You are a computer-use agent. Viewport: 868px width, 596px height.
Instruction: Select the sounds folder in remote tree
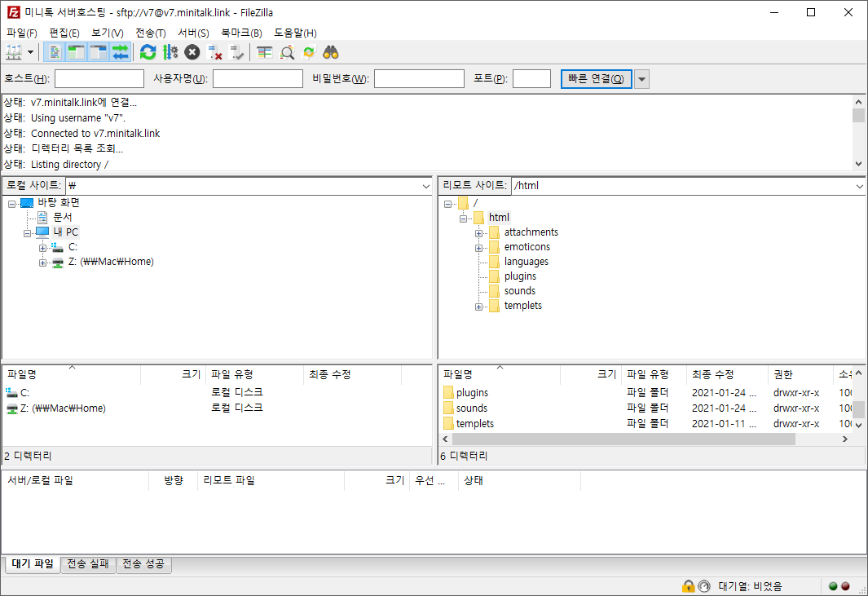pos(520,291)
